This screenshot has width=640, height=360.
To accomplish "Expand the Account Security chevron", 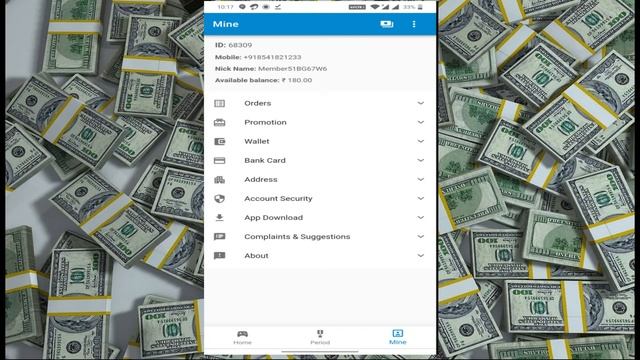I will pos(420,198).
